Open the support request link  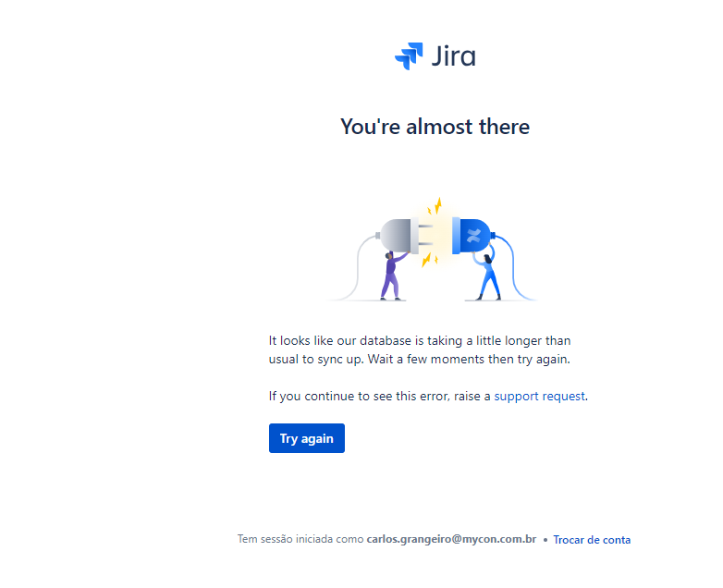540,396
